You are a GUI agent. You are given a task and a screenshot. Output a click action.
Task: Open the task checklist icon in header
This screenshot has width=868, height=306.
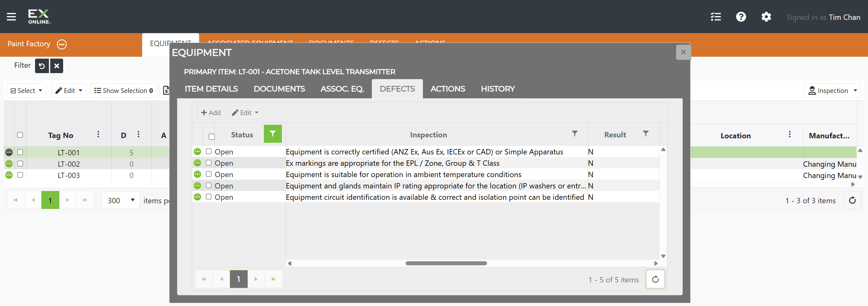point(716,17)
